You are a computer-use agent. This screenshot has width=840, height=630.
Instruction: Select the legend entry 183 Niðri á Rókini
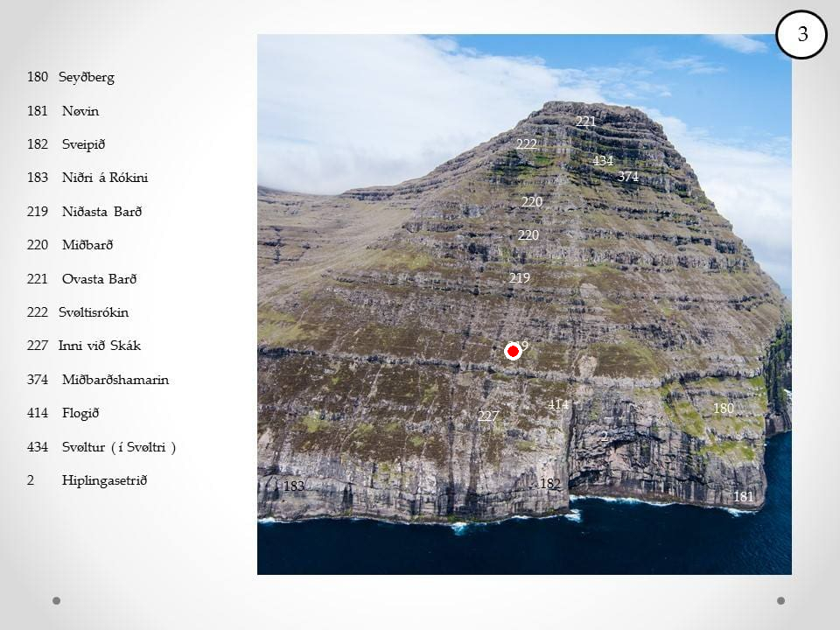[x=87, y=178]
